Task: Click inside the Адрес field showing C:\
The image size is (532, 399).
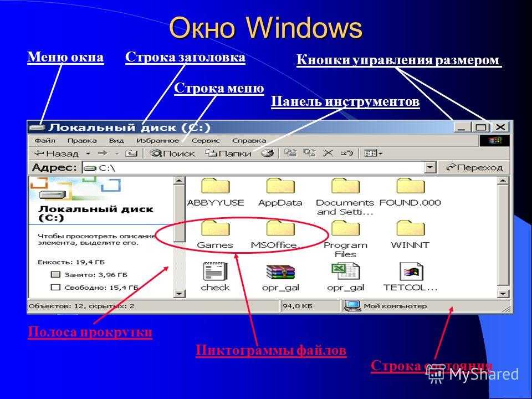Action: point(249,167)
